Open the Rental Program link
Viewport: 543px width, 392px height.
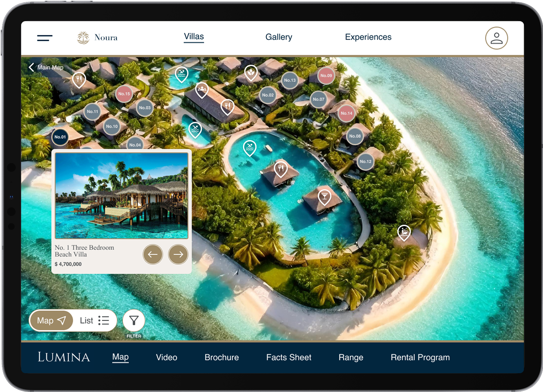[x=420, y=358]
